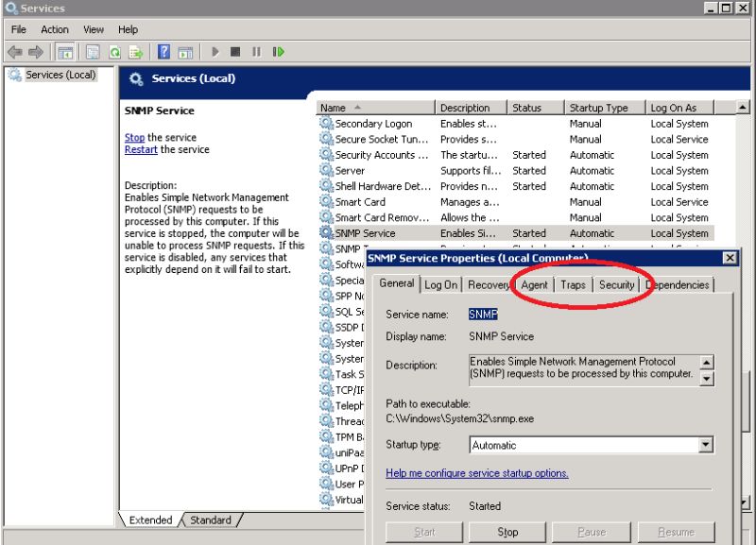Toggle the Show/Hide Console Tree icon
Screen dimensions: 756x545
coord(66,52)
